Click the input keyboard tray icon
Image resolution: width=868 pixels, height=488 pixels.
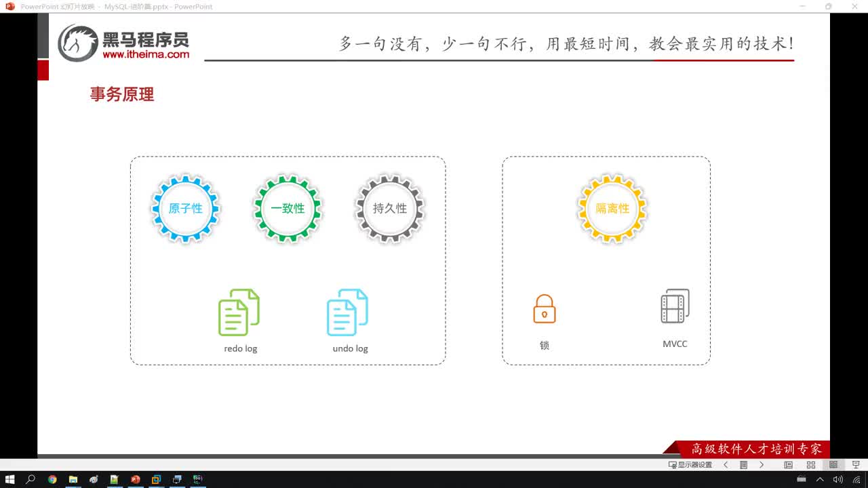tap(802, 479)
